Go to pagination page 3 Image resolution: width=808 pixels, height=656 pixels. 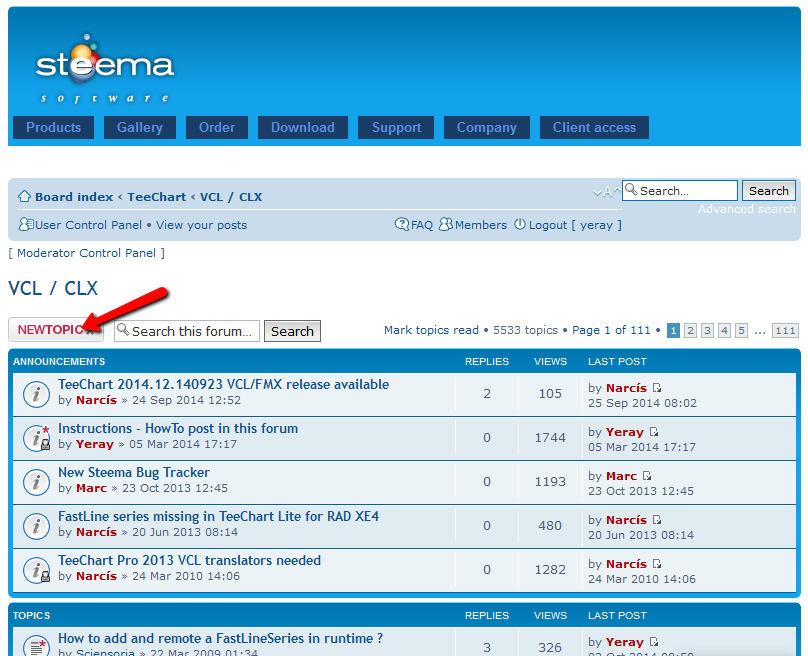coord(708,330)
